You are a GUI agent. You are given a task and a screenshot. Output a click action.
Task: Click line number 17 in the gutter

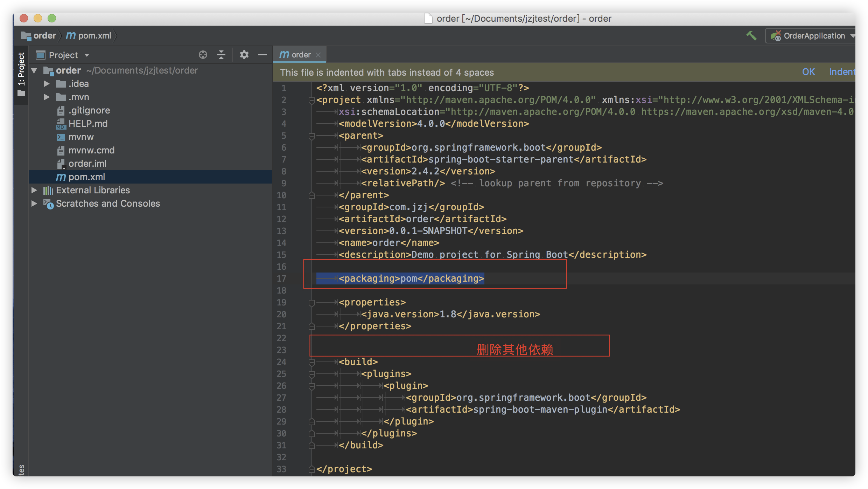(x=281, y=278)
